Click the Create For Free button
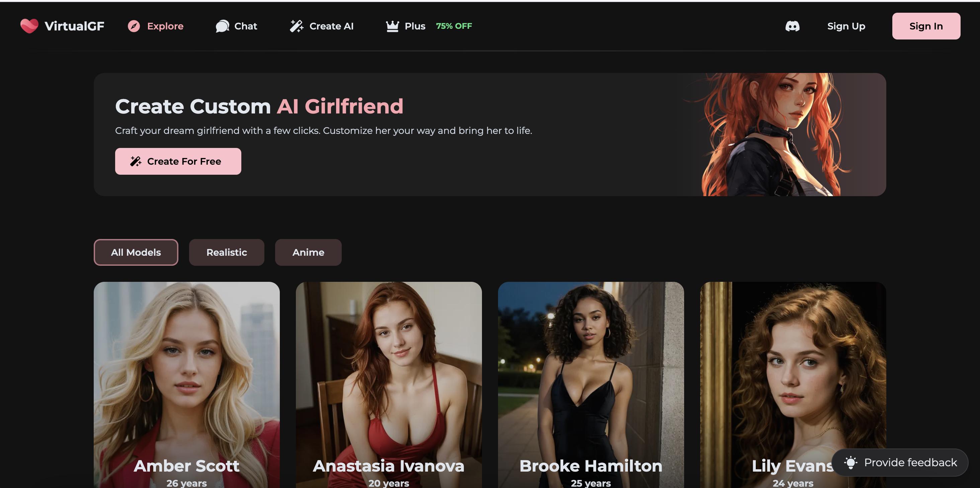This screenshot has height=488, width=980. (x=178, y=161)
